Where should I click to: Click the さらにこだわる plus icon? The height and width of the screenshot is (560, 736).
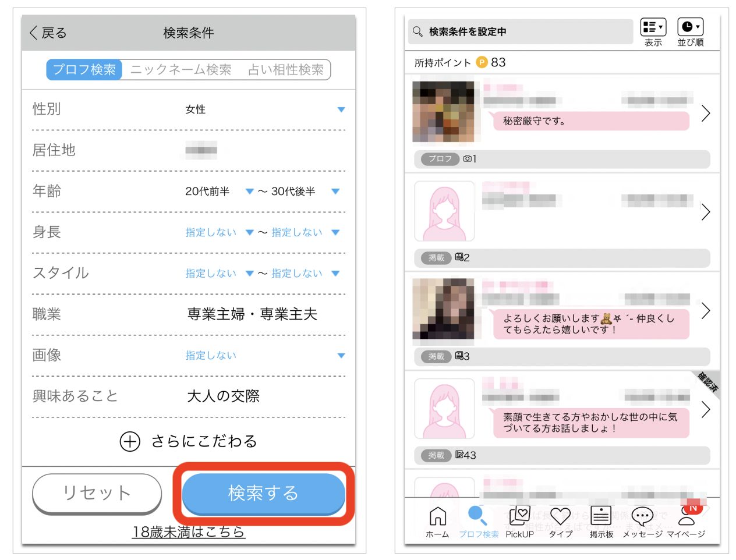130,442
